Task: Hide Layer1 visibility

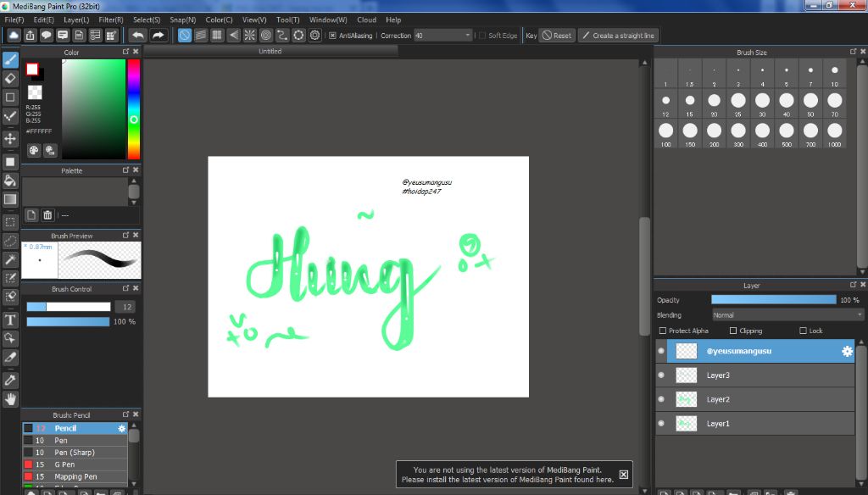Action: [x=661, y=424]
